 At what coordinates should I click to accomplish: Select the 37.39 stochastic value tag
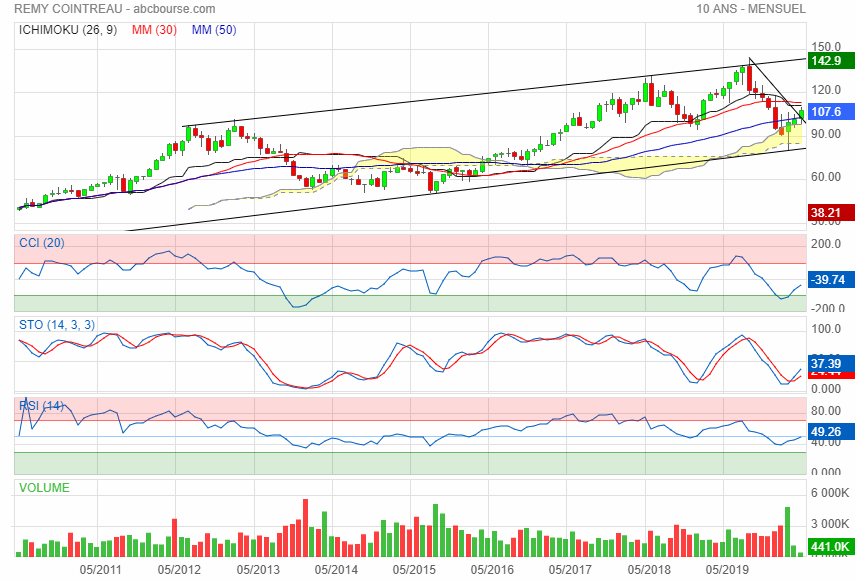(830, 364)
